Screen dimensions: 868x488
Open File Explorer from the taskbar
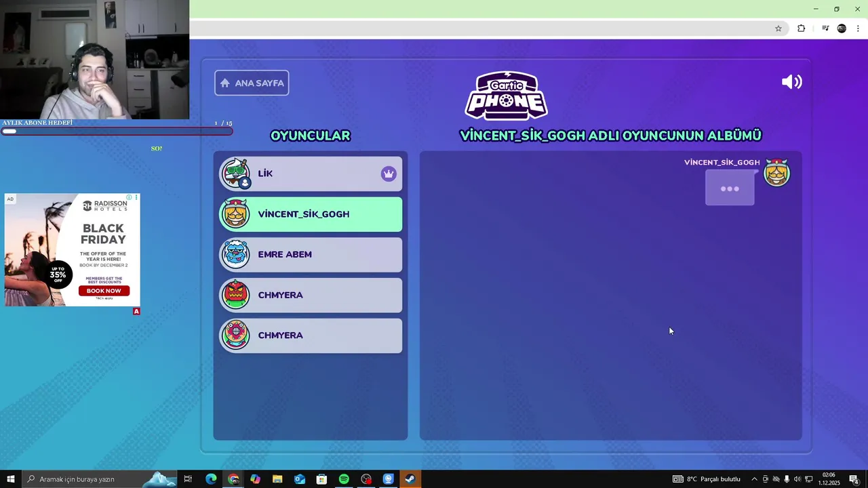click(x=277, y=479)
